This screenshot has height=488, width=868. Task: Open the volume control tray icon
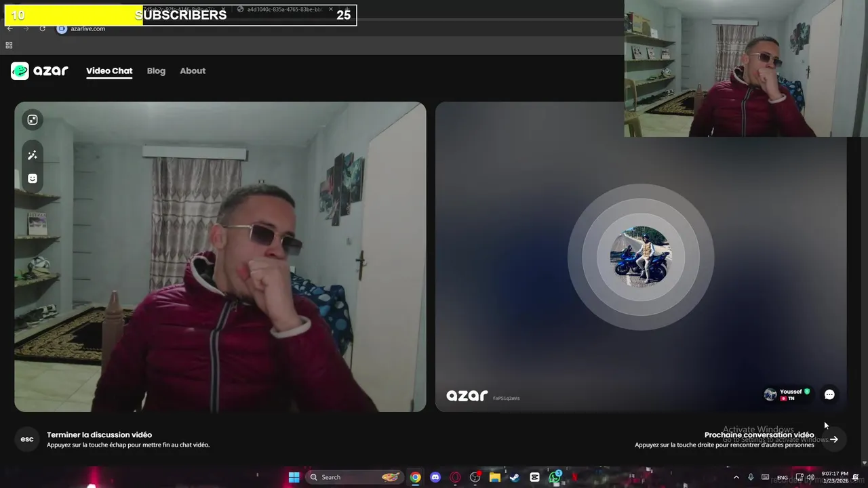pyautogui.click(x=810, y=477)
